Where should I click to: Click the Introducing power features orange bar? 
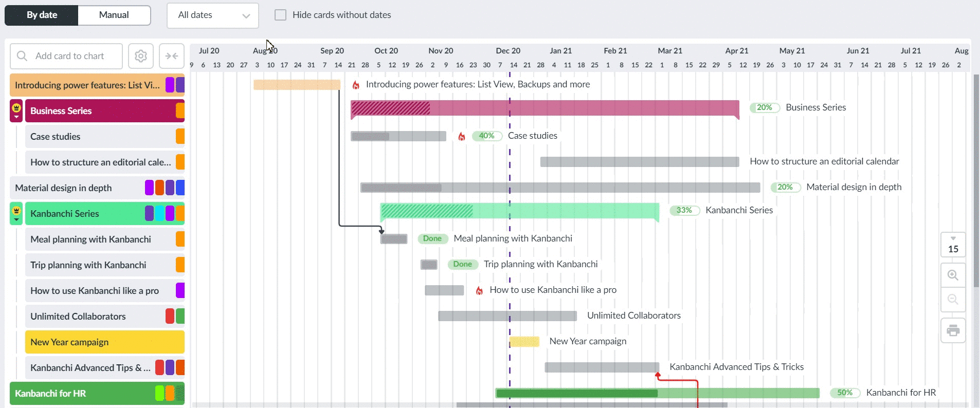[x=297, y=85]
